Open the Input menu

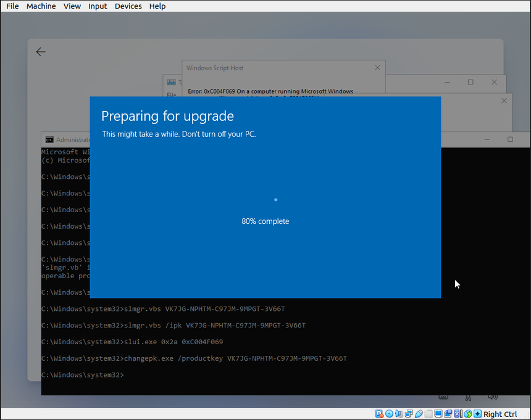tap(98, 6)
